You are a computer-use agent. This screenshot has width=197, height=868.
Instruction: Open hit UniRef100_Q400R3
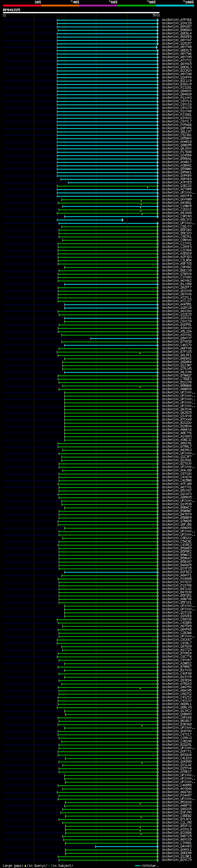pyautogui.click(x=177, y=846)
